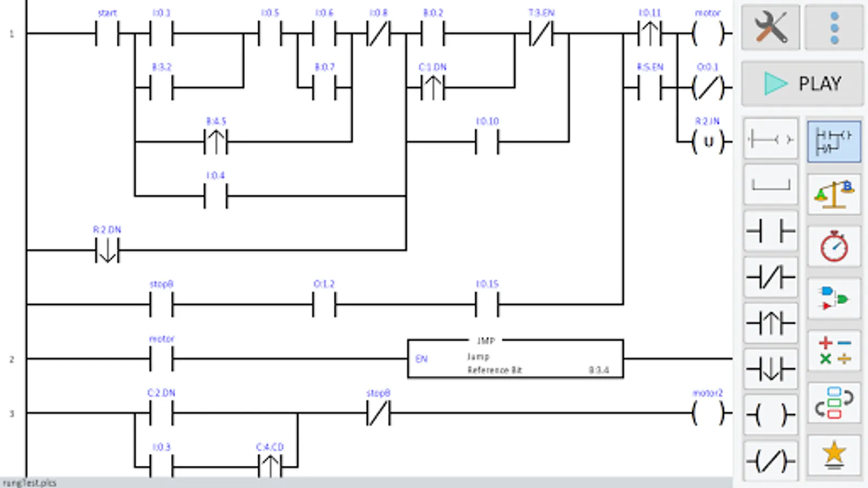Select the I:0.11 rising edge contact

[650, 34]
